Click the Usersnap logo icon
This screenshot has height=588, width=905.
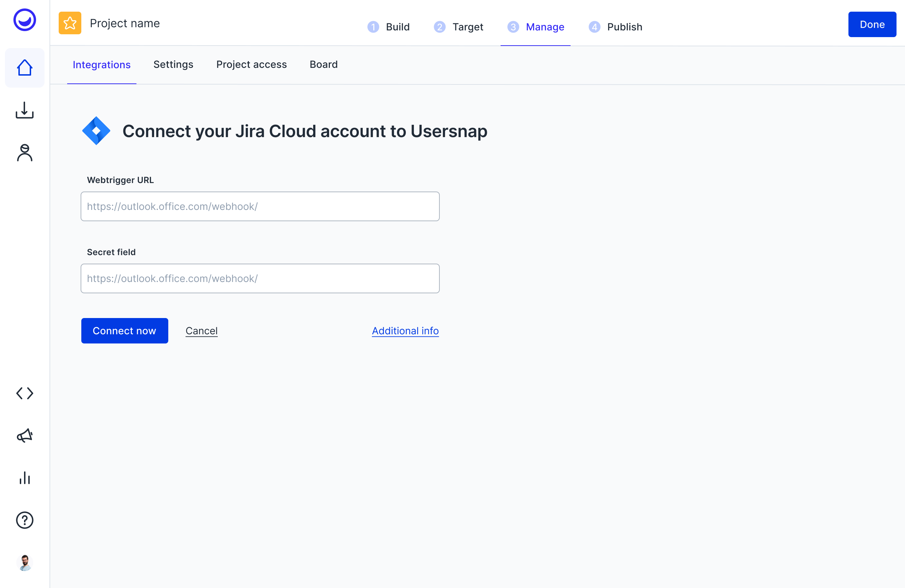pos(25,20)
